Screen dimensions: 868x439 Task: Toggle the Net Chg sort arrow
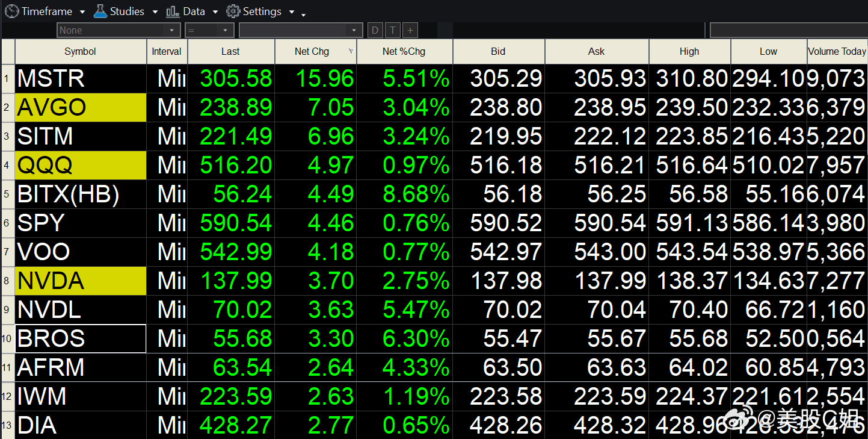point(351,52)
